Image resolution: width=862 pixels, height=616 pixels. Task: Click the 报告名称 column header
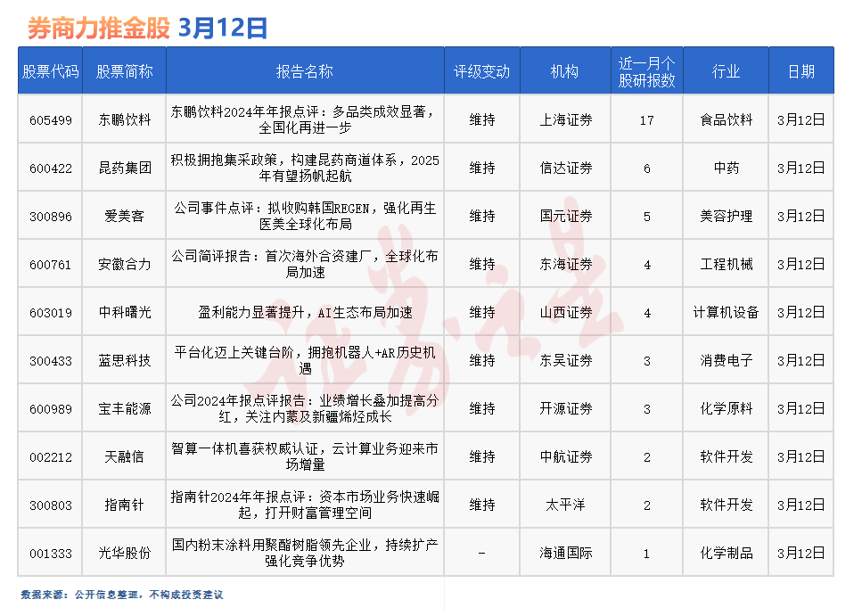coord(305,71)
